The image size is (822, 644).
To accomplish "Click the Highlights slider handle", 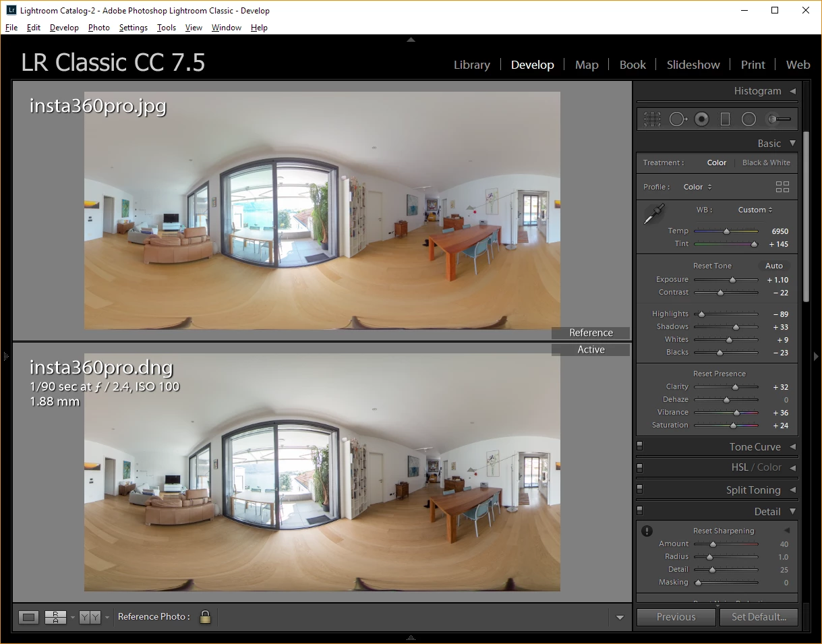I will click(x=701, y=314).
